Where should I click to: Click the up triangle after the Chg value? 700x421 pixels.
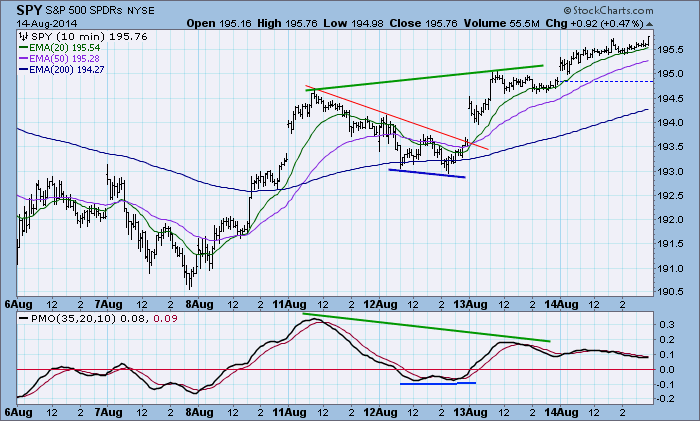pos(649,24)
